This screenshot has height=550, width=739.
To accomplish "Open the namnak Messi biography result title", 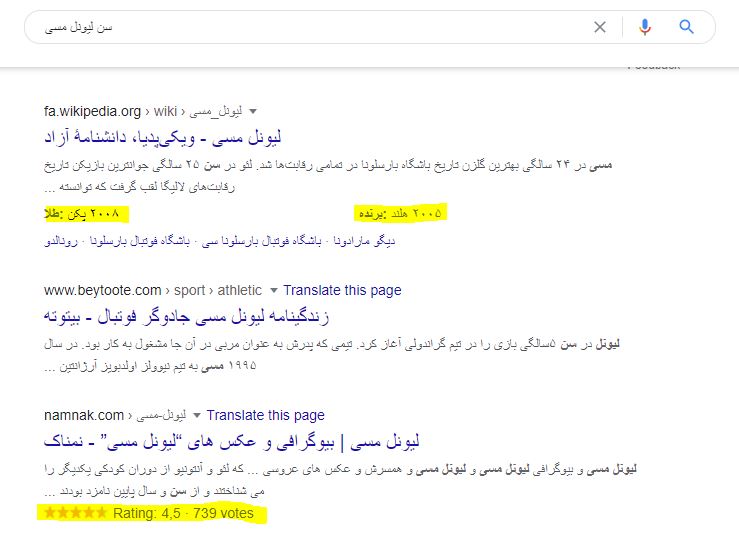I will click(x=231, y=442).
